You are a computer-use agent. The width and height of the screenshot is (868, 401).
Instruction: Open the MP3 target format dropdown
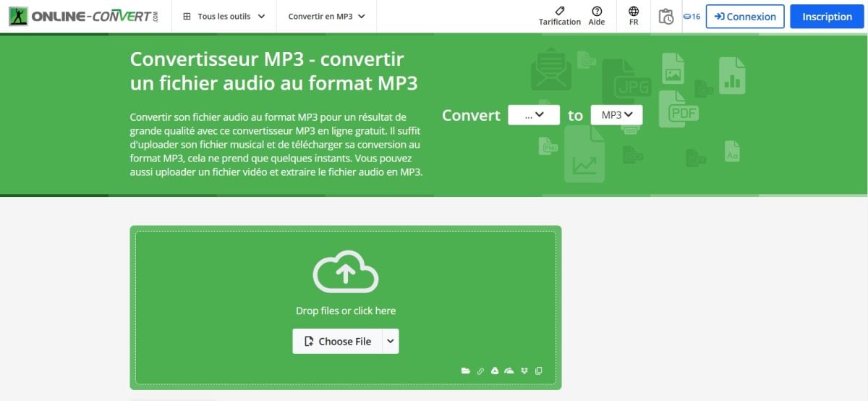coord(616,115)
